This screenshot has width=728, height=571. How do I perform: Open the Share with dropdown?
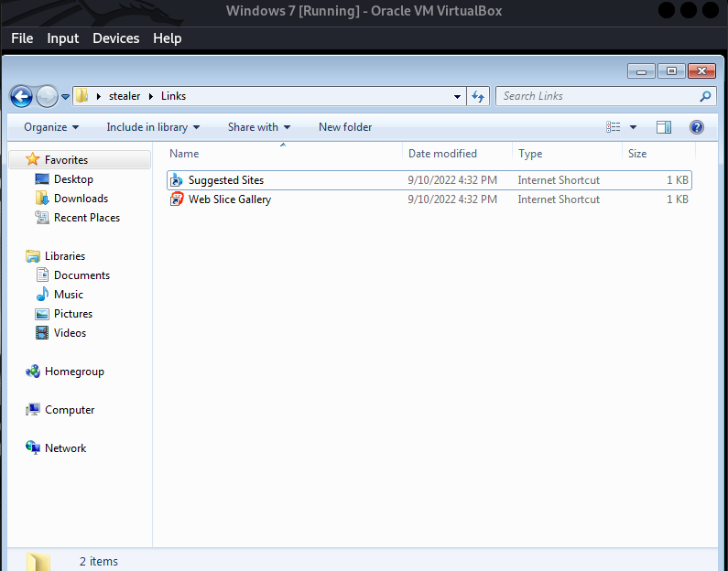click(258, 127)
